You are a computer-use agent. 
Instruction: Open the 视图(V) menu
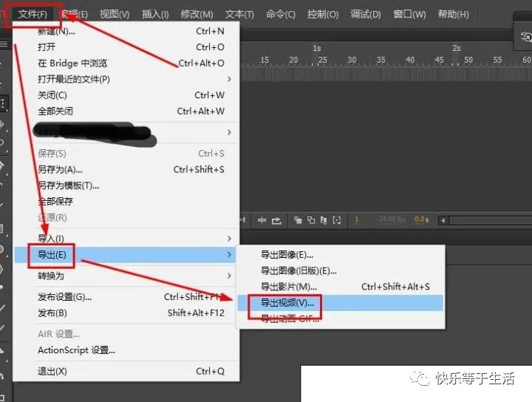tap(115, 14)
